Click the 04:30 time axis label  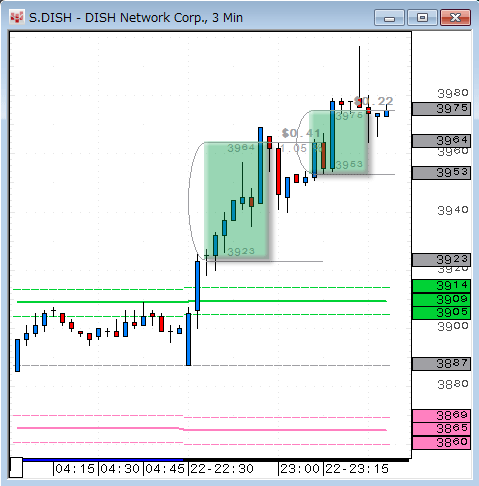pos(120,469)
